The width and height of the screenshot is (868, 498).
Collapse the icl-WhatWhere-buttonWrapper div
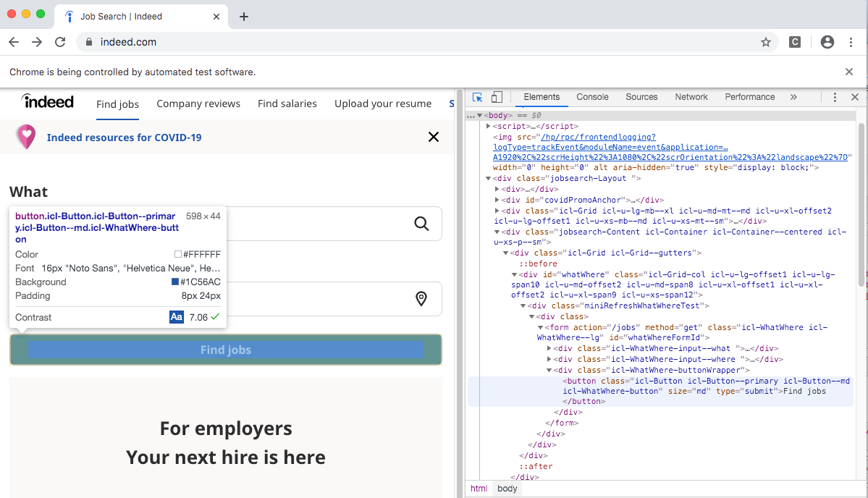point(549,370)
